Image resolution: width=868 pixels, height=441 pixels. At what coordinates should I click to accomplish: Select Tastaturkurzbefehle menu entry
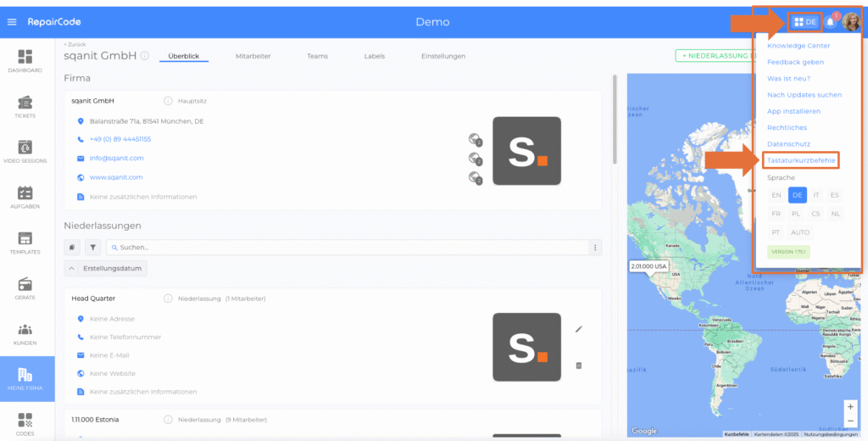click(801, 160)
